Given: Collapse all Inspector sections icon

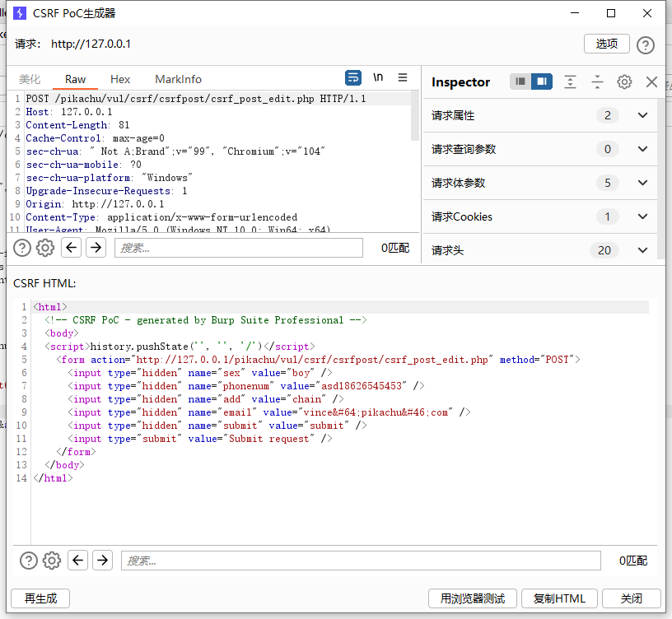Looking at the screenshot, I should (x=597, y=81).
